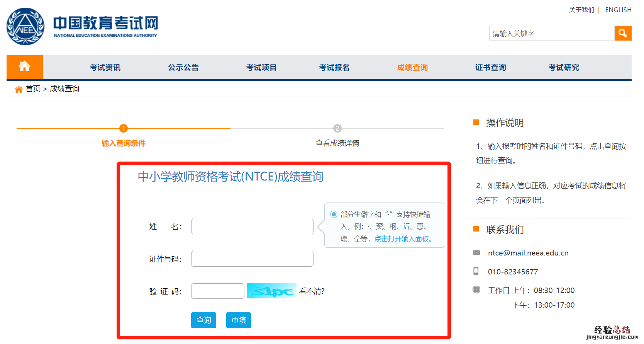Click the NEEA logo emblem
Image resolution: width=644 pixels, height=344 pixels.
[25, 27]
